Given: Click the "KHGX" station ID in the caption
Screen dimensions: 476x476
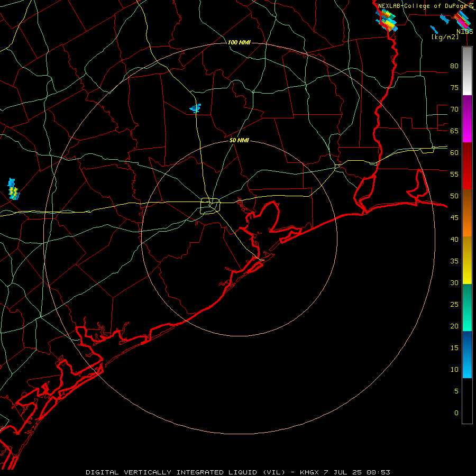Looking at the screenshot, I should pos(309,472).
